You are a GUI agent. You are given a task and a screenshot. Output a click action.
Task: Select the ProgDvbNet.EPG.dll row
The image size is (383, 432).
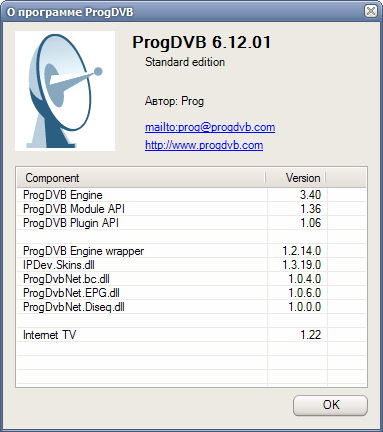click(192, 293)
